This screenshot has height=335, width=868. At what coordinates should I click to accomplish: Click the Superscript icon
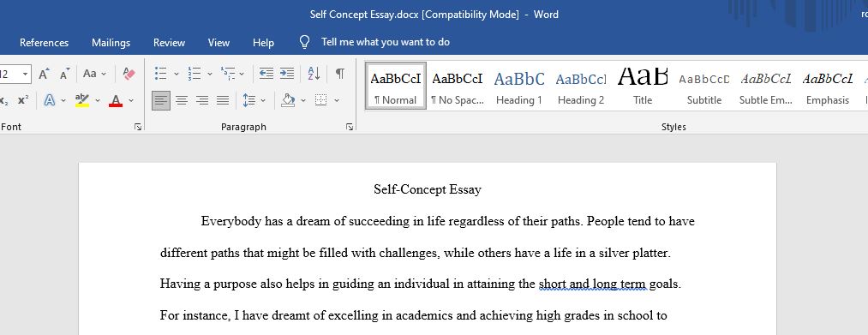point(23,100)
